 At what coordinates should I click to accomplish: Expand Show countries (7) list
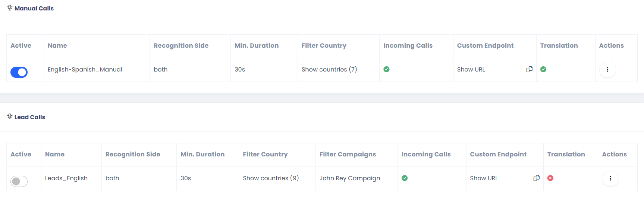pyautogui.click(x=329, y=69)
